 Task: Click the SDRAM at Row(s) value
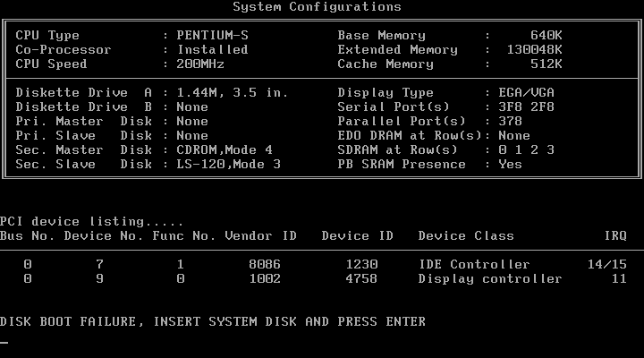click(x=526, y=150)
